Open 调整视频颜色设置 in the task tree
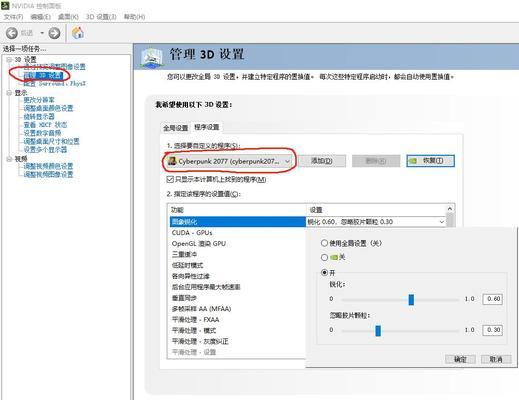The image size is (519, 400). pos(48,166)
